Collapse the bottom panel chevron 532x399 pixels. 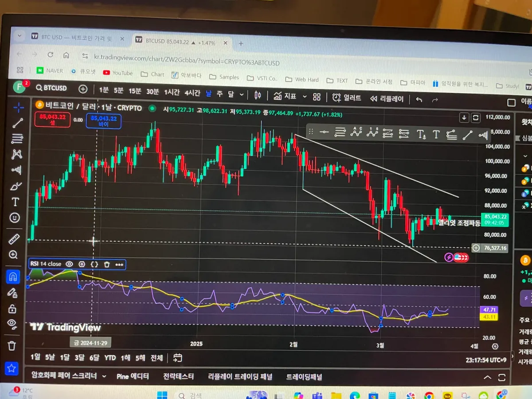(487, 378)
